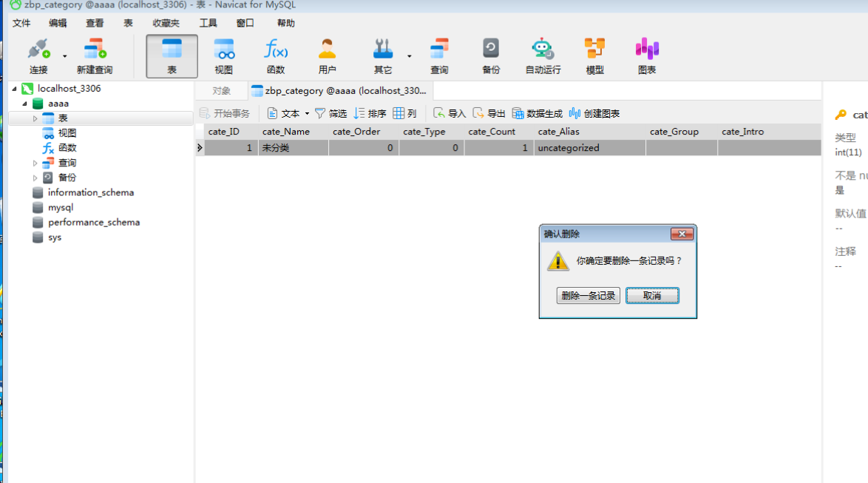This screenshot has width=868, height=483.
Task: Confirm with Delete one record (删除一条记录) button
Action: click(588, 295)
